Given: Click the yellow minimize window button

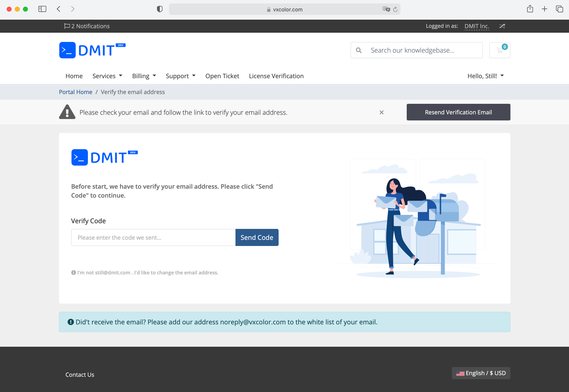Looking at the screenshot, I should pos(17,9).
